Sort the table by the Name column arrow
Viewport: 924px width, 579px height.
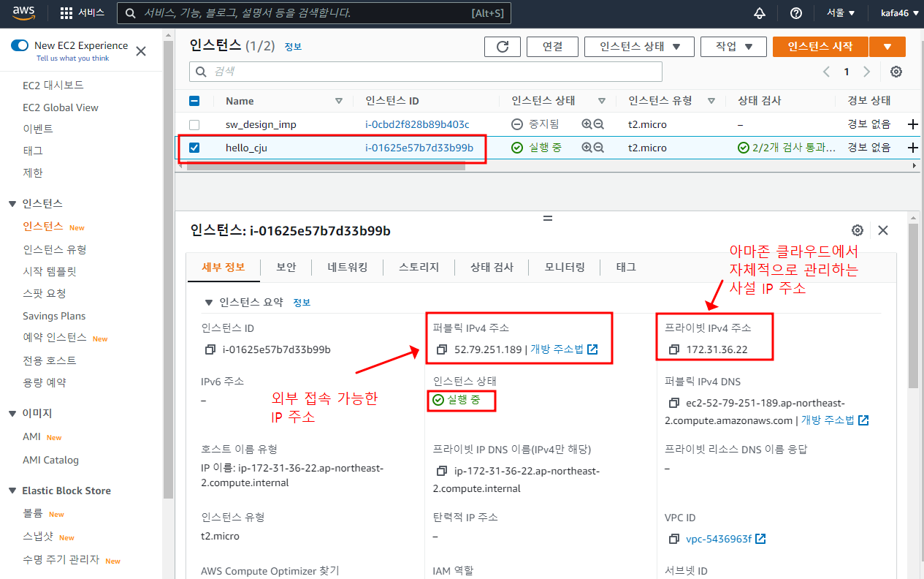point(338,101)
